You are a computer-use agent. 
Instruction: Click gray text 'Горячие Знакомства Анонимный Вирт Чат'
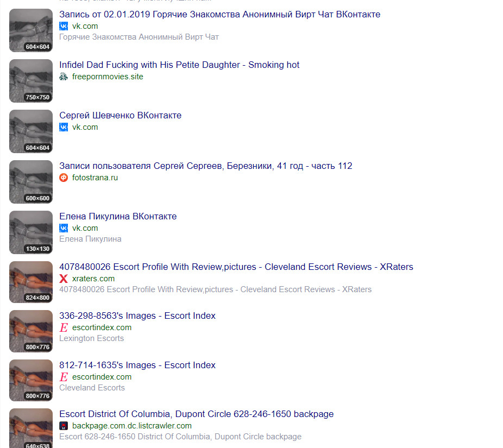click(139, 37)
